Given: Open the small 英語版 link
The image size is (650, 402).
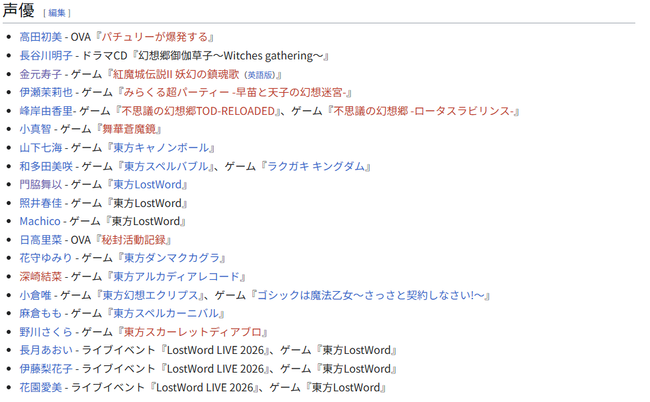Looking at the screenshot, I should click(x=261, y=75).
